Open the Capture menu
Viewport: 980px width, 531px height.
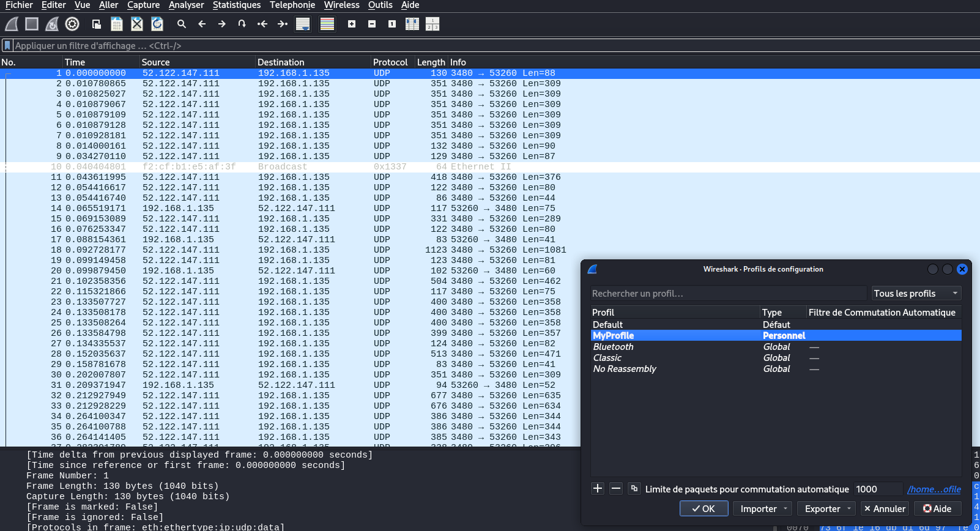coord(144,5)
